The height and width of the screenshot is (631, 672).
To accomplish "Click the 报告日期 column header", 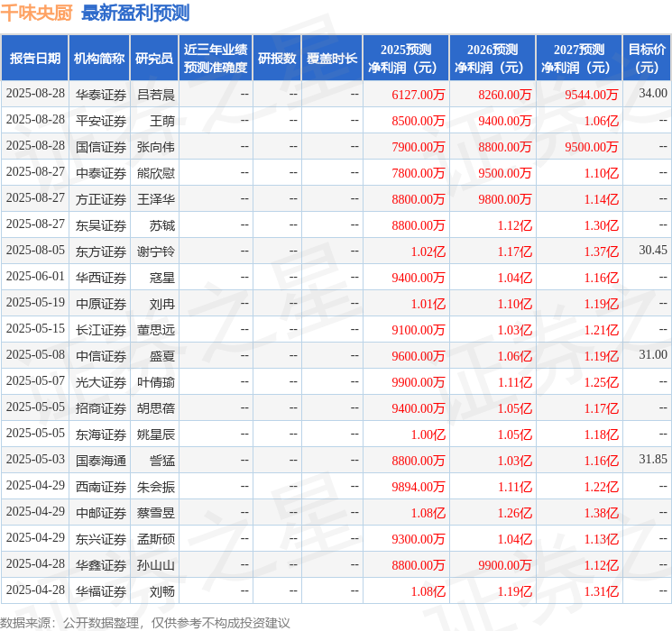I will [34, 59].
